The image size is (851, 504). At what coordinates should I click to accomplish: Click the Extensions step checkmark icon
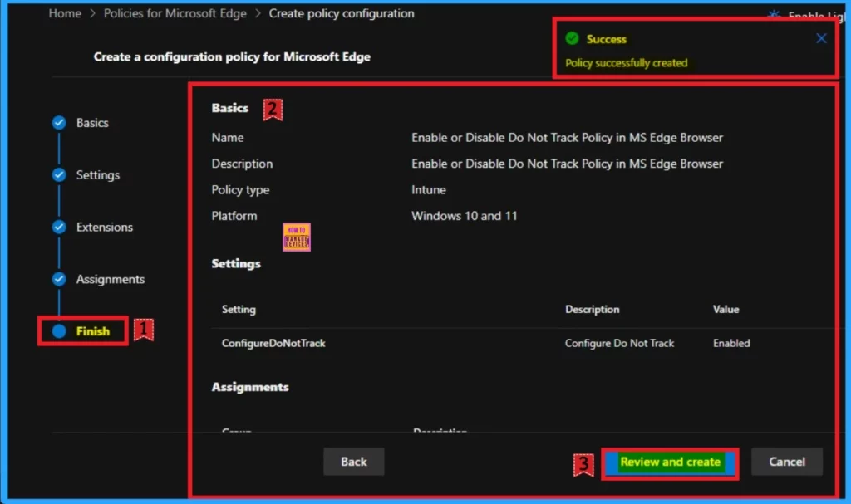pos(59,227)
